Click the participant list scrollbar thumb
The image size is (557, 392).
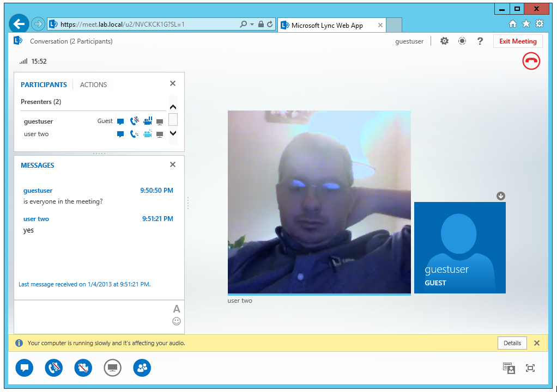coord(173,120)
